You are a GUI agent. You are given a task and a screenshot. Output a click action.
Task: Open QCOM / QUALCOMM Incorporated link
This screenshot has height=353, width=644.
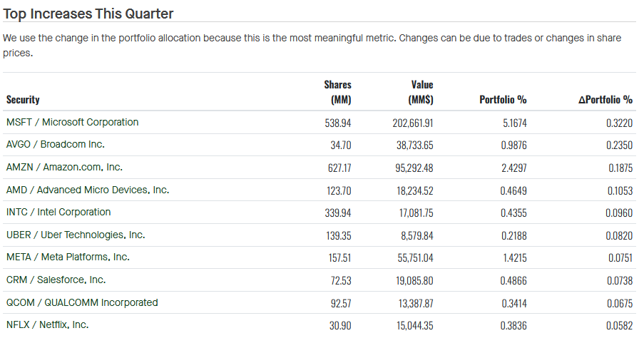[82, 302]
